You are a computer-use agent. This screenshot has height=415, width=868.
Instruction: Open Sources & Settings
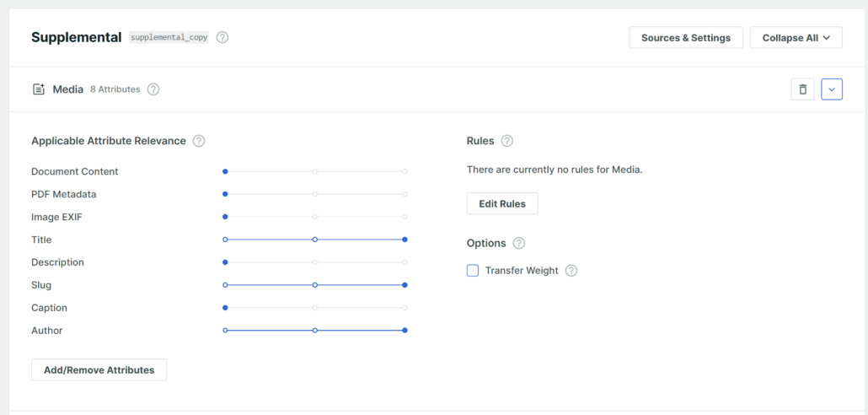[686, 38]
